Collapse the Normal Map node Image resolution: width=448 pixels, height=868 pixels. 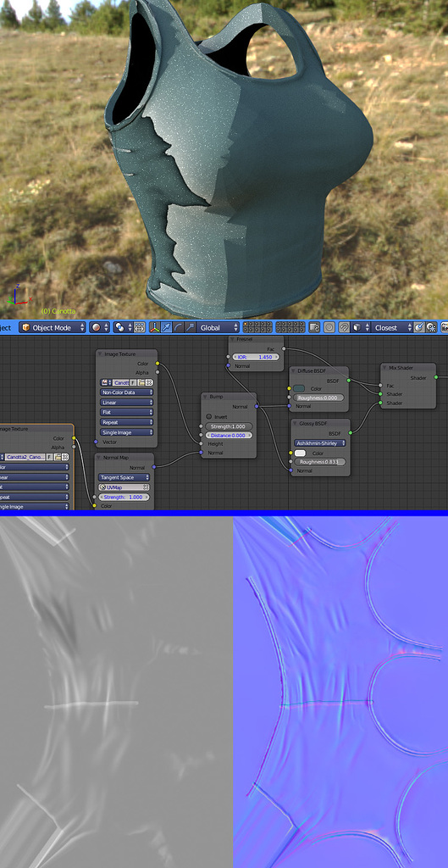pos(99,458)
